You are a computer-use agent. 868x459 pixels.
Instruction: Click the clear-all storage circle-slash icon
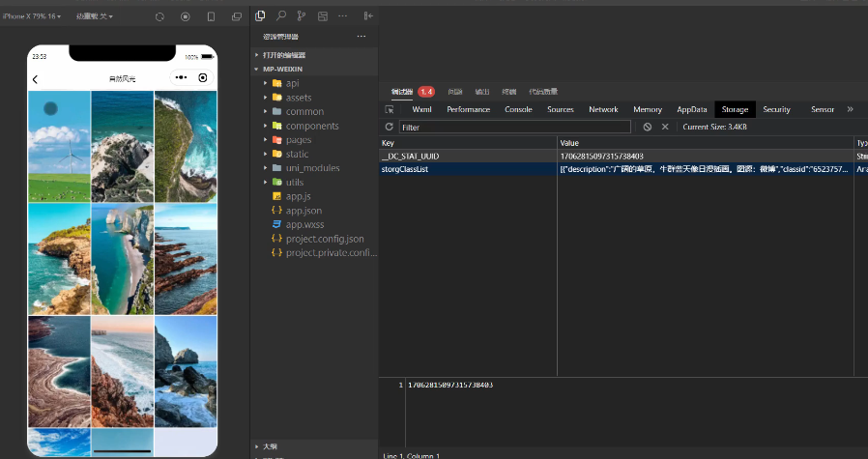click(x=647, y=127)
